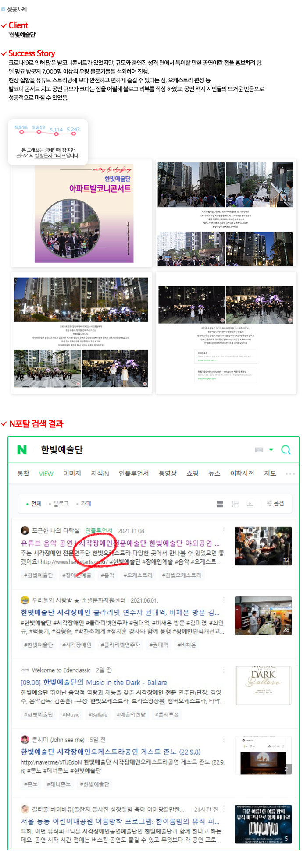Open the more menu for 포근한 나의 다락실 result
Viewport: 307px width, 868px height.
coord(224,530)
